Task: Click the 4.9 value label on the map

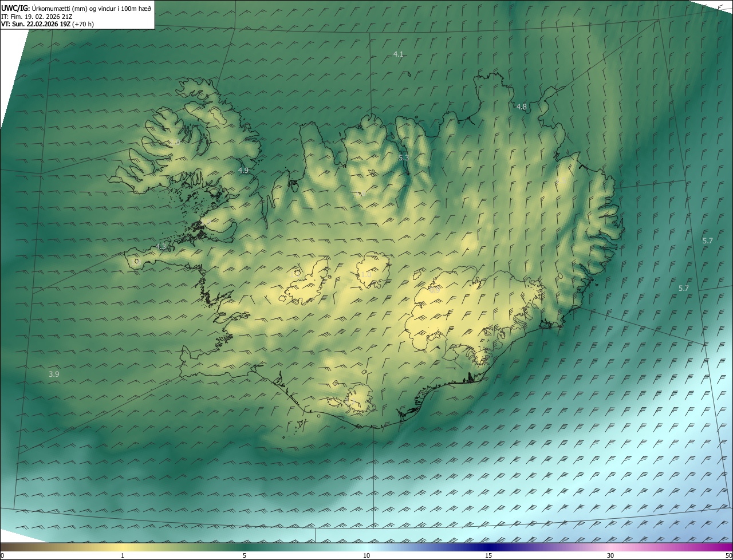Action: click(x=243, y=171)
